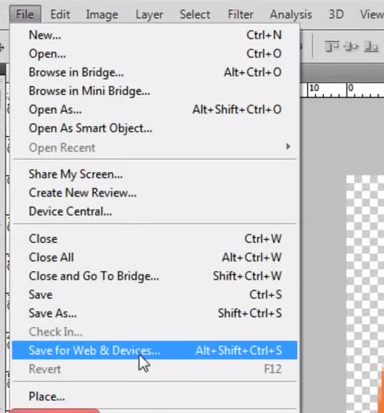Choose Open As... menu entry
This screenshot has width=384, height=413.
coord(155,110)
